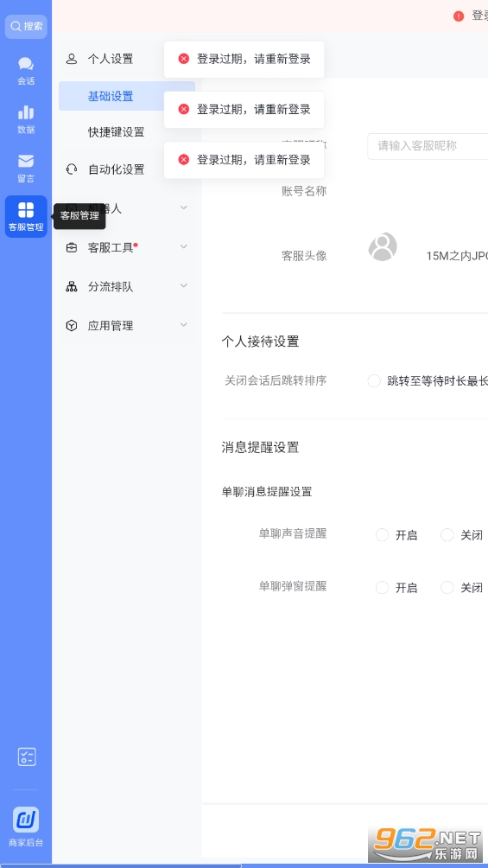Expand the 客服工具 menu chevron
Image resolution: width=488 pixels, height=868 pixels.
click(184, 247)
